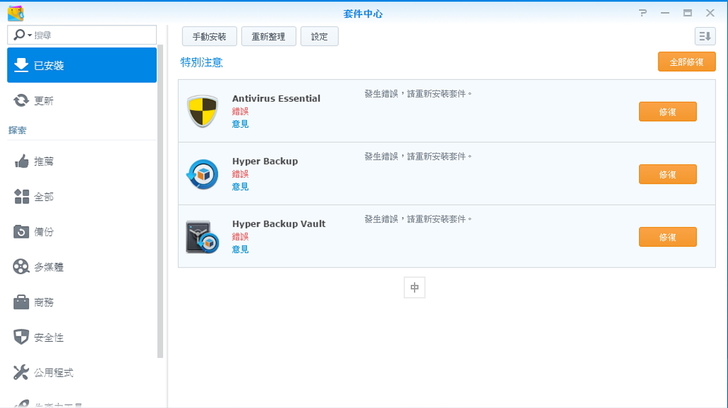Screen dimensions: 728x408
Task: Click the 手動安裝 manual install button
Action: [x=209, y=36]
